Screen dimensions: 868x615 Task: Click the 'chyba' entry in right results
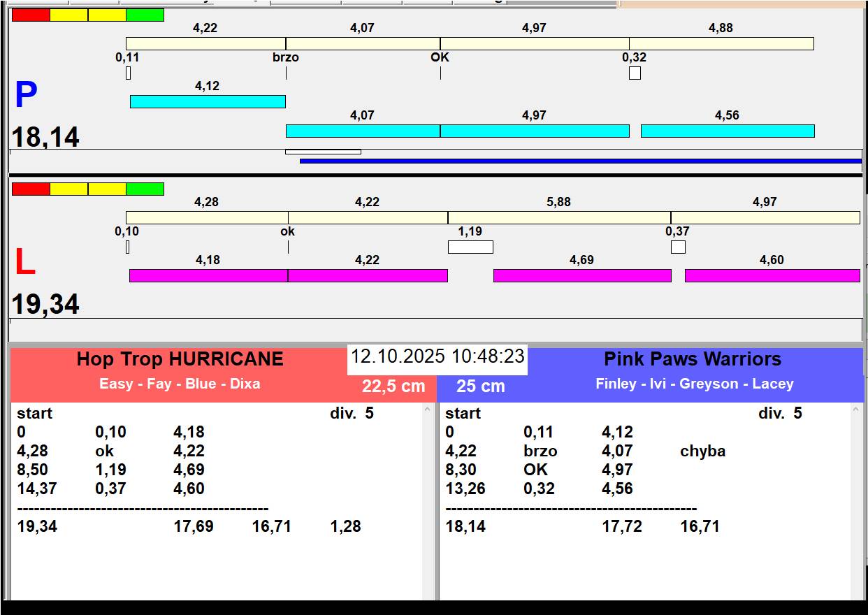[702, 451]
